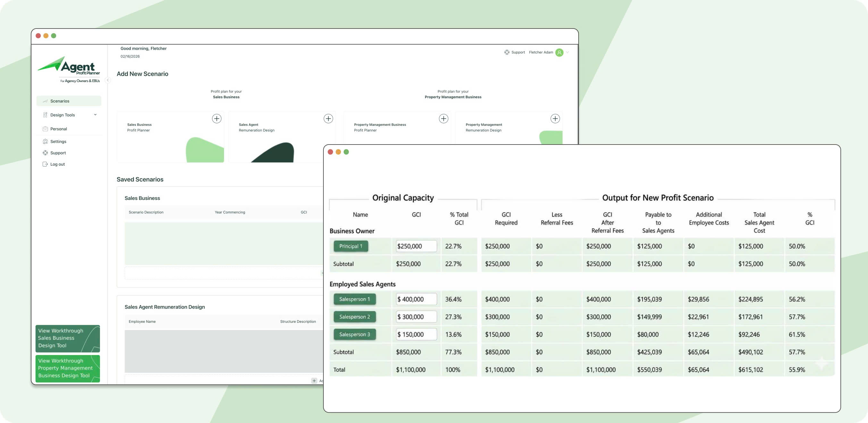Click the Scenarios icon in sidebar

(45, 101)
